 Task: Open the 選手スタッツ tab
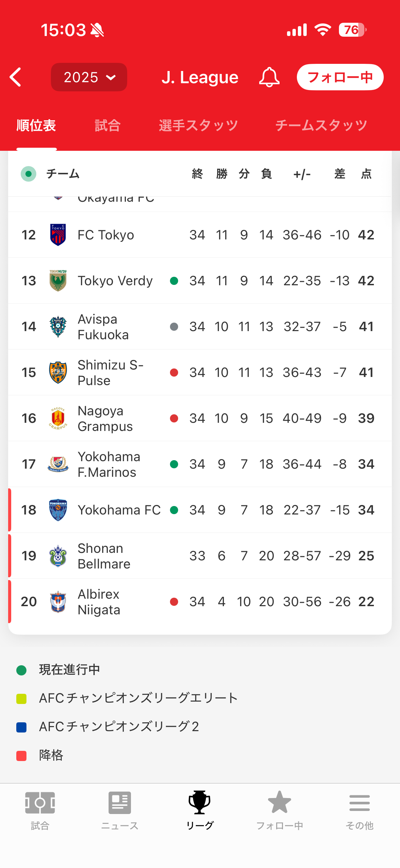coord(198,126)
